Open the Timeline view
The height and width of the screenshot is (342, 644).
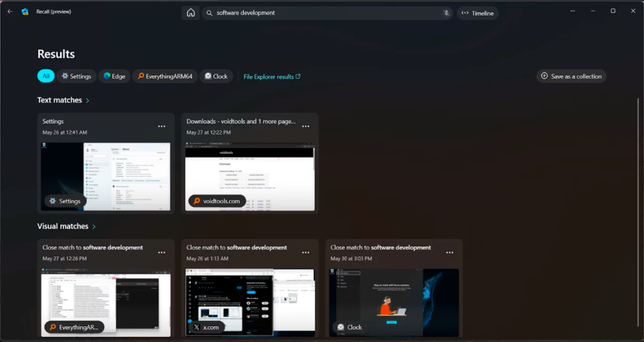pyautogui.click(x=478, y=13)
